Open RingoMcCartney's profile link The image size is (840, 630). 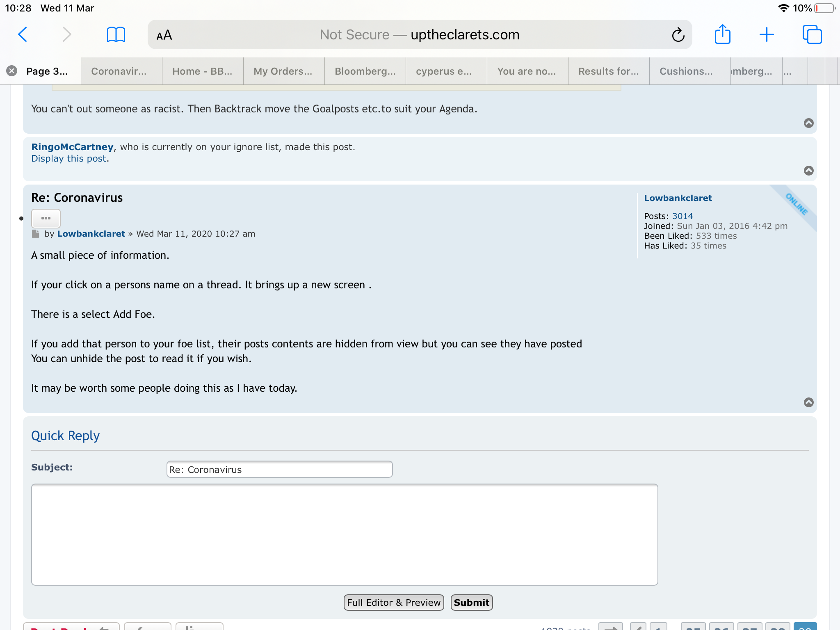pyautogui.click(x=72, y=147)
